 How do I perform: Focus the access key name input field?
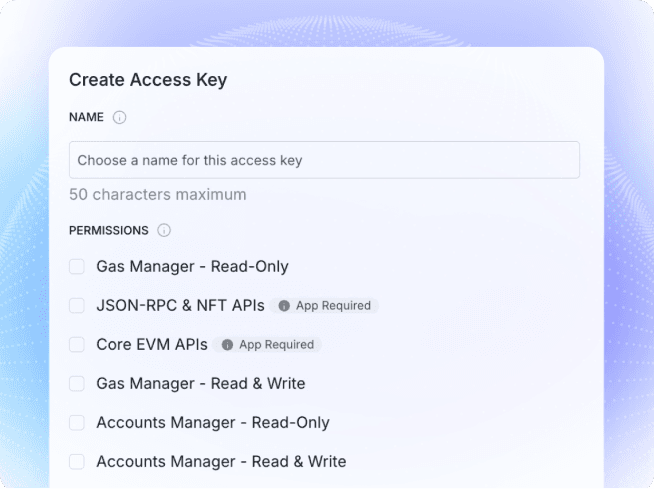(x=324, y=160)
